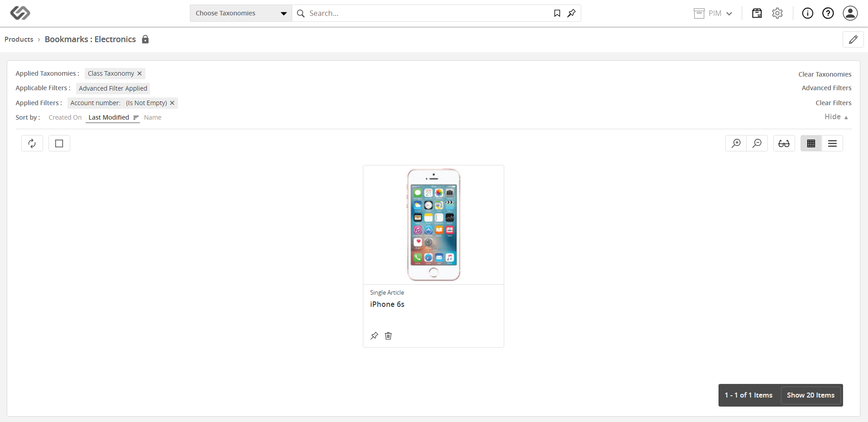Sort by Last Modified
Image resolution: width=868 pixels, height=422 pixels.
pos(113,117)
